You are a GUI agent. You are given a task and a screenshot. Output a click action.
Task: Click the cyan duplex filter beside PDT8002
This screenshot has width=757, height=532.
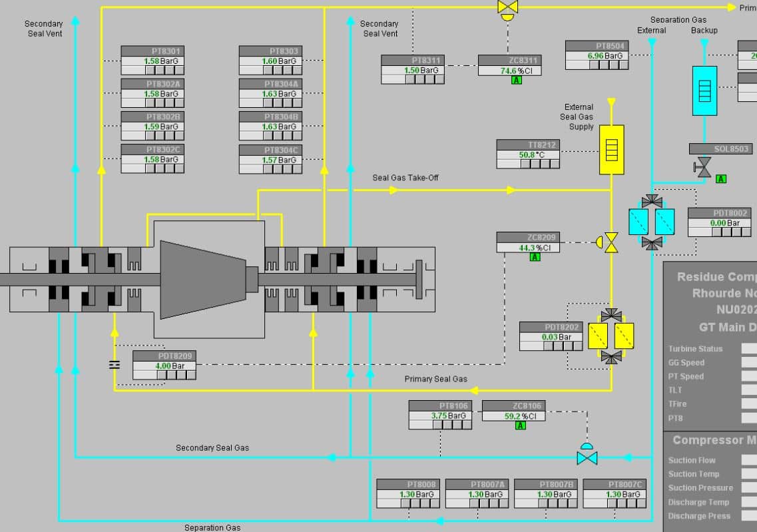click(652, 222)
